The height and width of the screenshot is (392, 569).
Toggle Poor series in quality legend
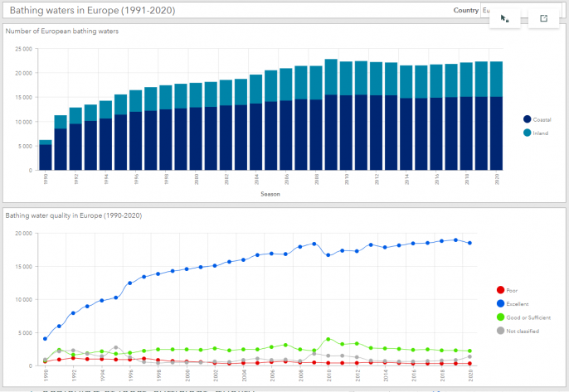pos(517,289)
